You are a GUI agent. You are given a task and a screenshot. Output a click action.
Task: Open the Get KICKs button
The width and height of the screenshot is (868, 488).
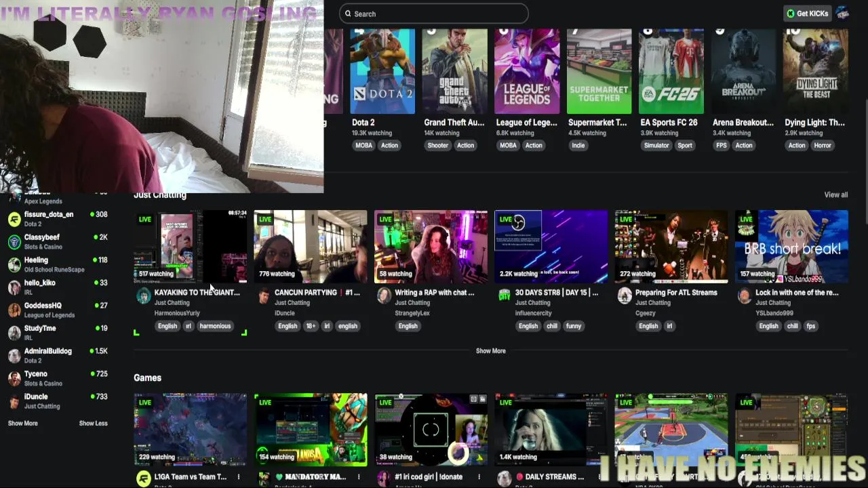point(807,14)
